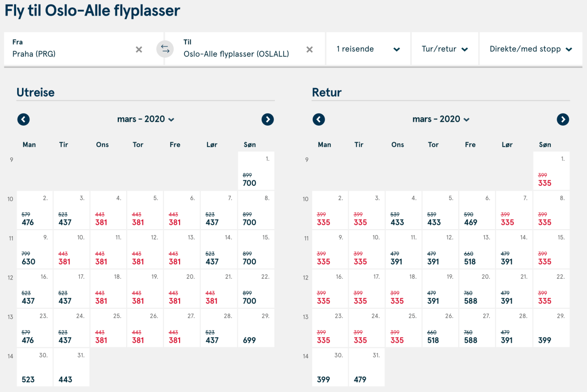The image size is (587, 392).
Task: Go to next month in Utreise calendar
Action: [268, 119]
